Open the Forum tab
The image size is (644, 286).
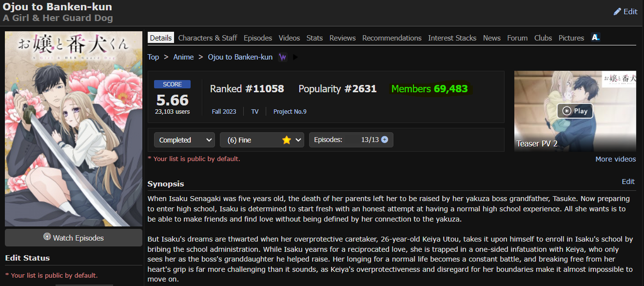pos(517,38)
